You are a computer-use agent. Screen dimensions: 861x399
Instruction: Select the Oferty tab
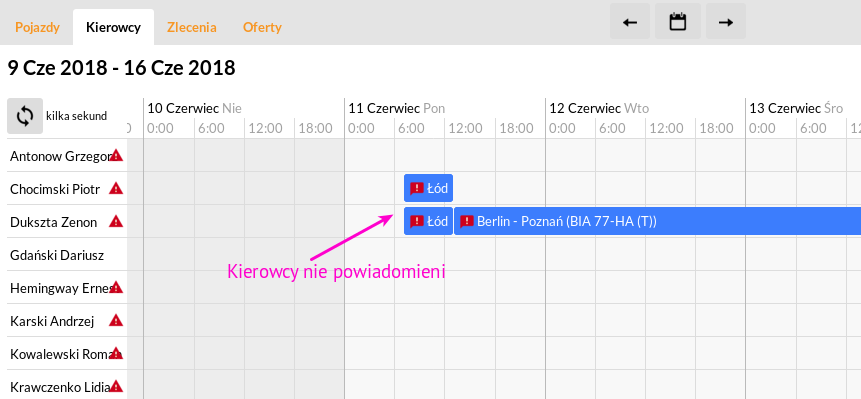(262, 27)
